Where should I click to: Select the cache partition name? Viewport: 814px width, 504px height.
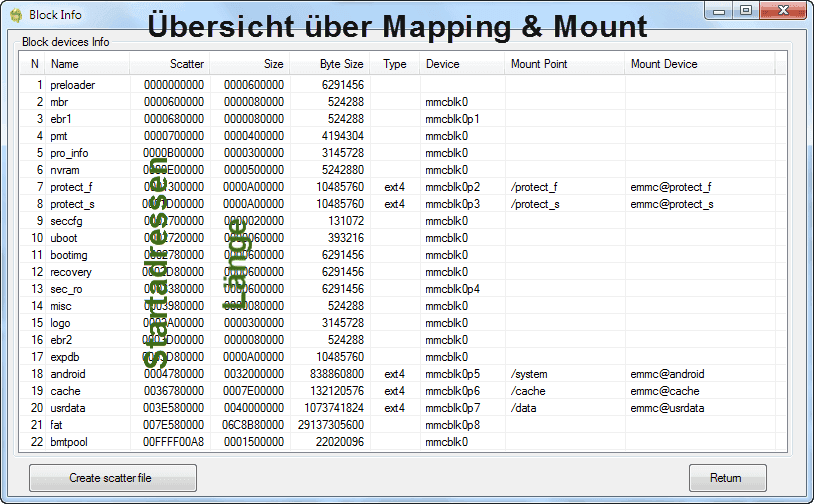[x=65, y=391]
